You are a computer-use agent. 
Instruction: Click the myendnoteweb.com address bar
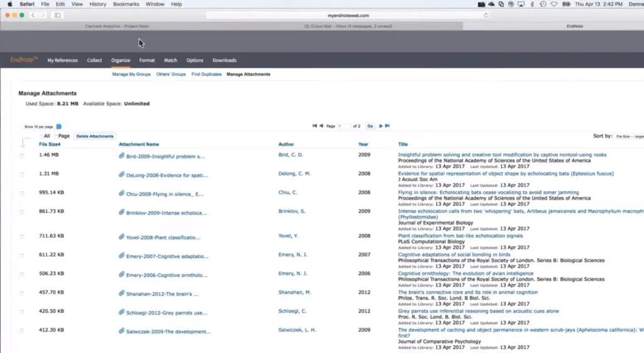[348, 15]
